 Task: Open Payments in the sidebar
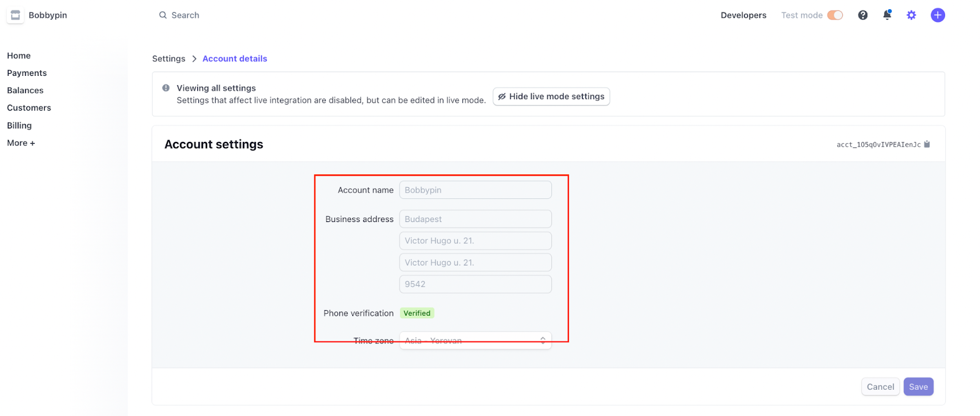(27, 73)
